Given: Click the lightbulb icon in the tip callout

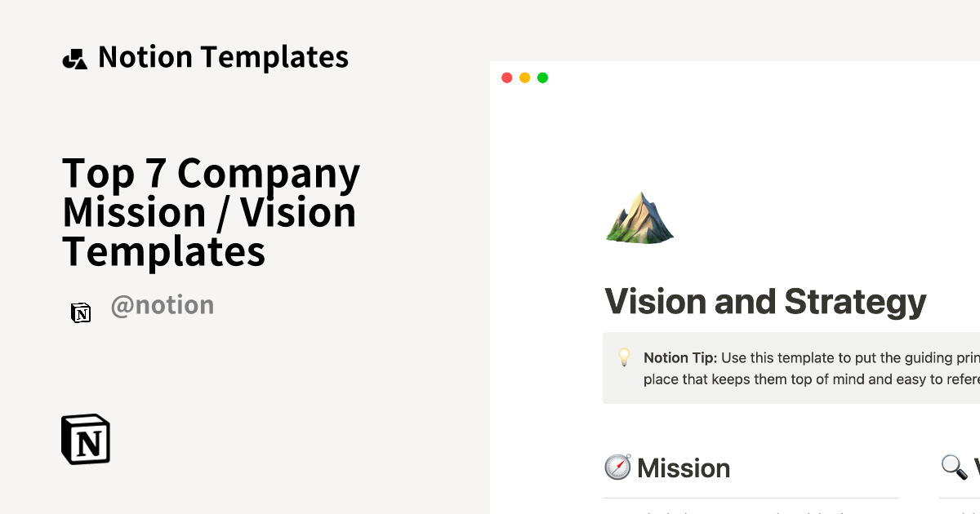Looking at the screenshot, I should pyautogui.click(x=624, y=357).
